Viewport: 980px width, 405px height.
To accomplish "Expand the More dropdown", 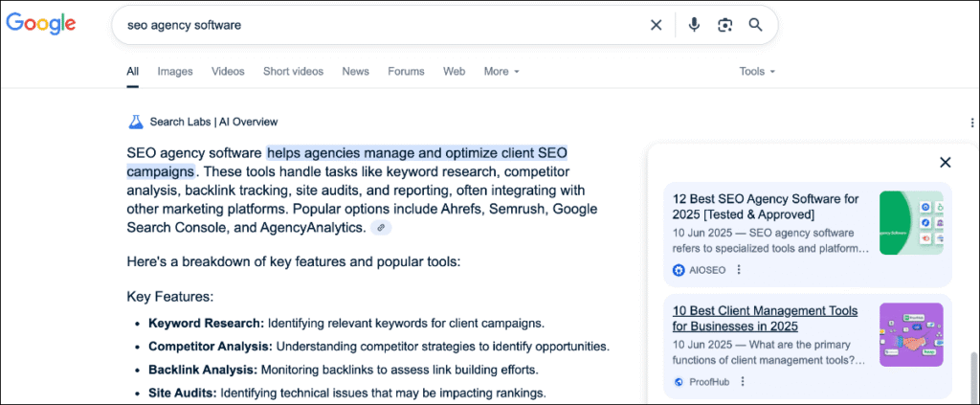I will coord(501,71).
